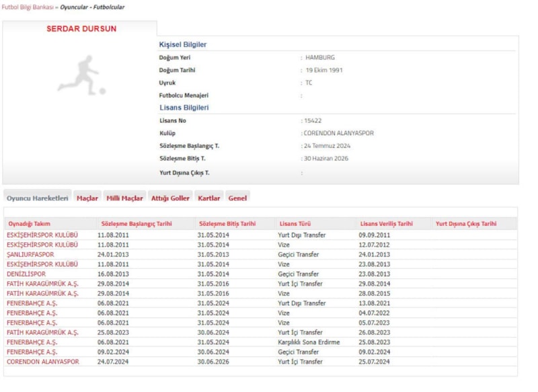Click CORENDON ALANYASPOR in the transfers table
The image size is (538, 392).
pyautogui.click(x=42, y=362)
